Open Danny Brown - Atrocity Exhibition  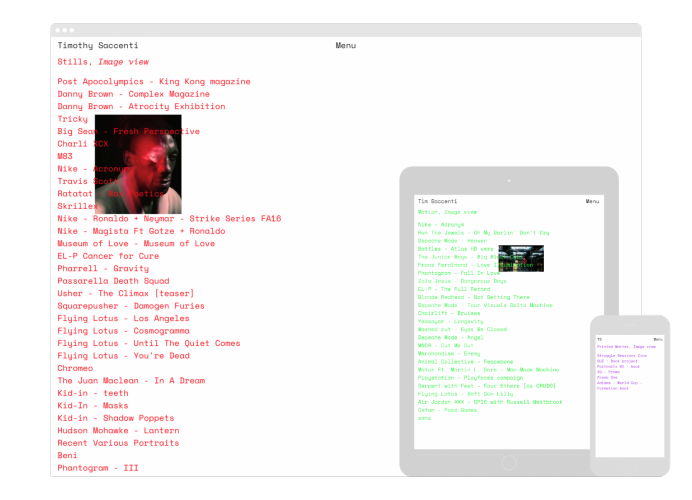[x=141, y=106]
